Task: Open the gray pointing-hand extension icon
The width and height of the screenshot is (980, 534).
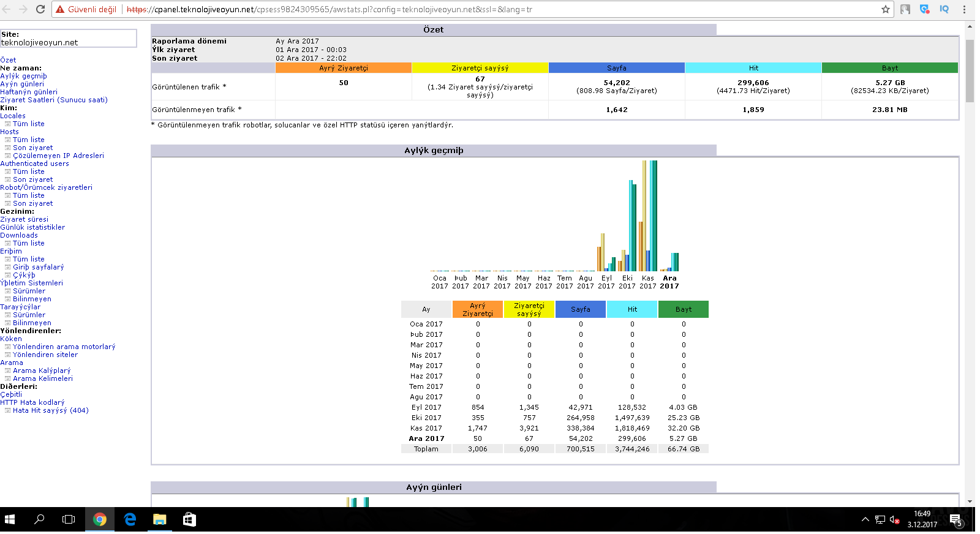Action: click(905, 9)
